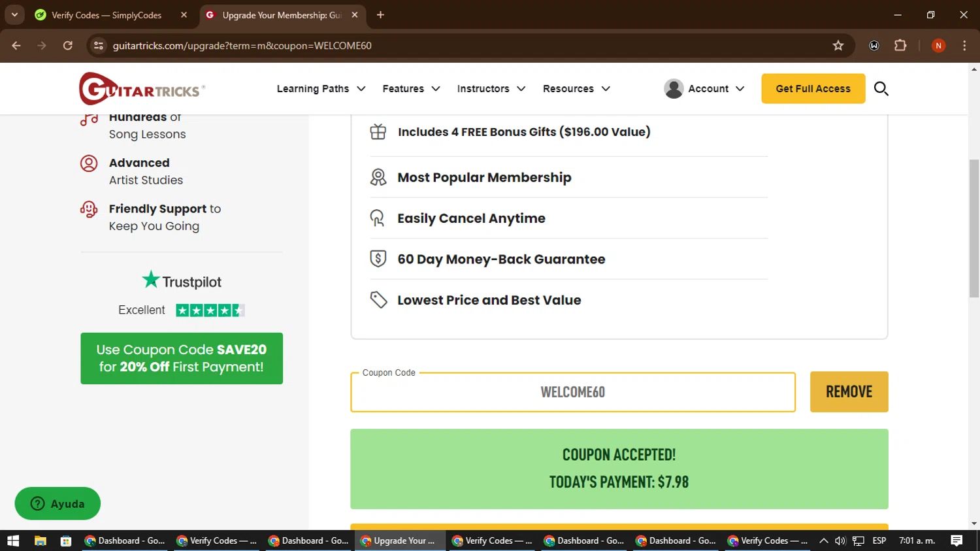This screenshot has width=980, height=551.
Task: Open the Chrome profile N avatar
Action: [938, 45]
